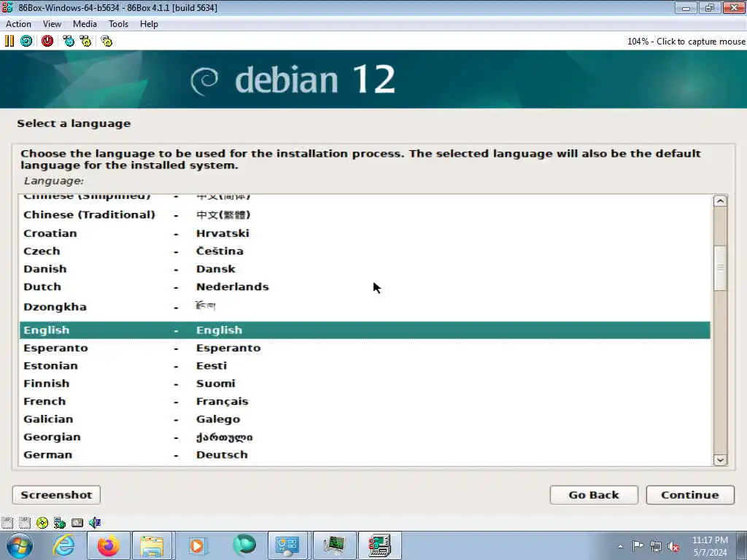Select Danish - Dansk language

coord(365,269)
